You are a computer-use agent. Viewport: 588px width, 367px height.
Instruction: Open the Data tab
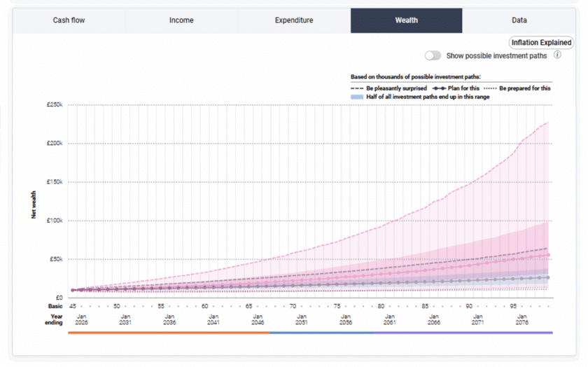(x=519, y=20)
